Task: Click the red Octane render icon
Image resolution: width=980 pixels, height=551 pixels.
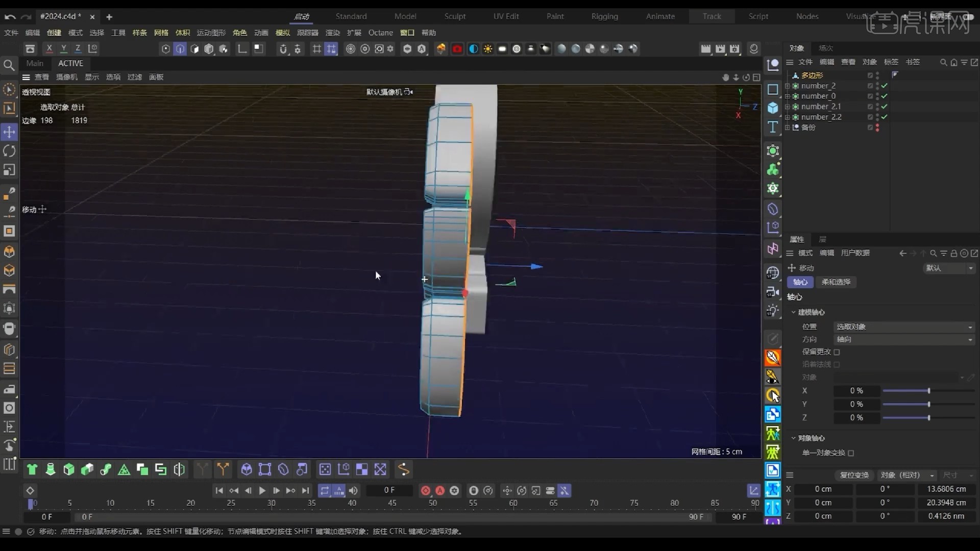Action: (457, 49)
